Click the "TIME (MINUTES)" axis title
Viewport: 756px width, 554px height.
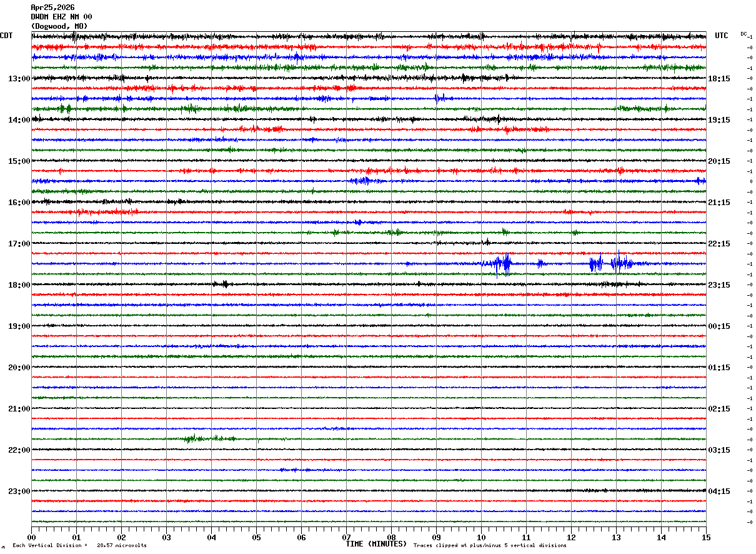[x=376, y=544]
